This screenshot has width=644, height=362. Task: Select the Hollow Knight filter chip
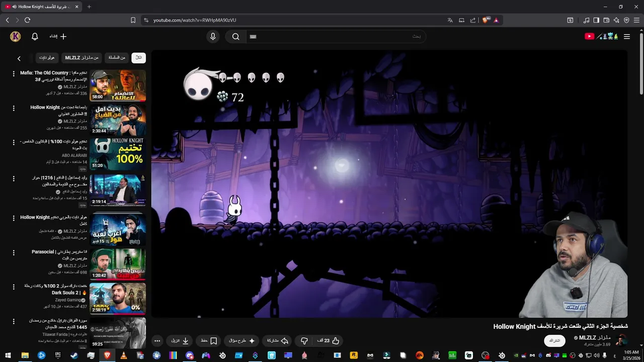pos(47,58)
